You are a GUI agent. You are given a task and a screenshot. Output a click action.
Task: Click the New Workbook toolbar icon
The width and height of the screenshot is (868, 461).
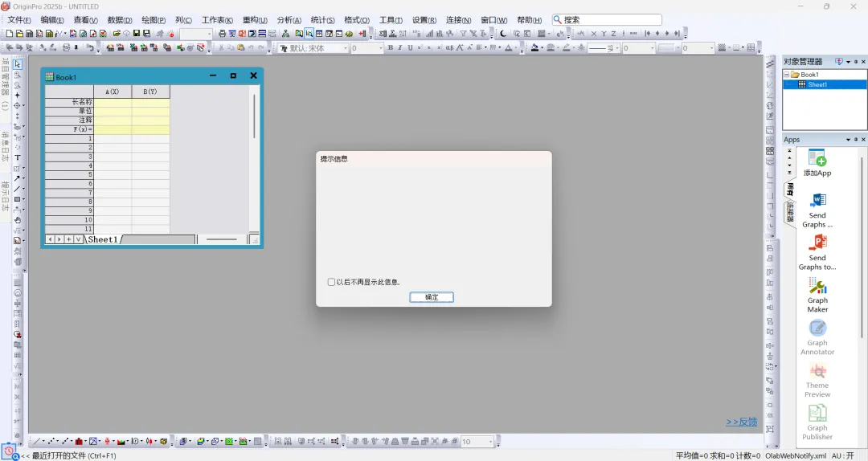click(30, 34)
